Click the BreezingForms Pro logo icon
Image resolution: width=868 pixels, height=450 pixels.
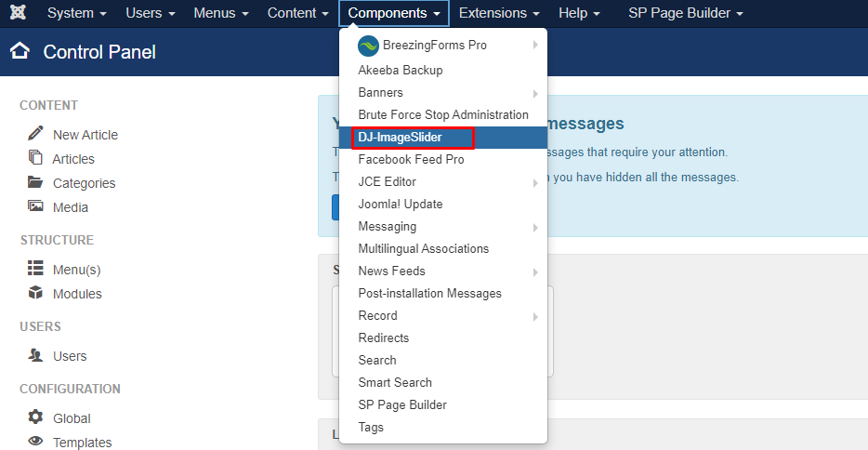368,46
